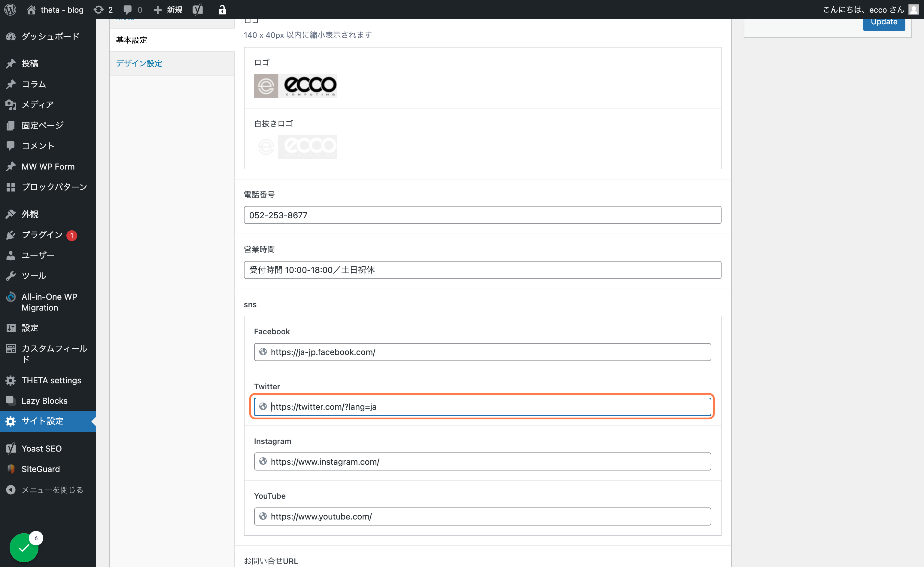Click the 白抜きロゴ image thumbnail

296,147
